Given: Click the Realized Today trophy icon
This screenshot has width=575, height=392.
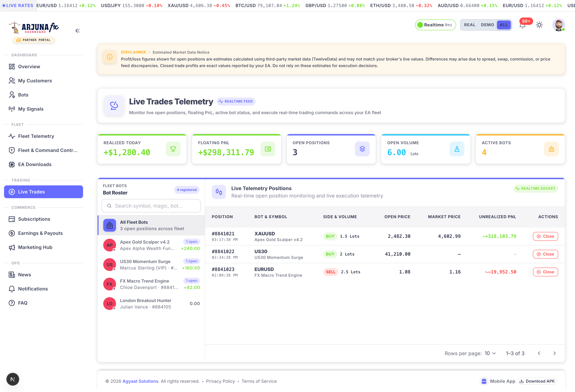Looking at the screenshot, I should click(x=173, y=149).
